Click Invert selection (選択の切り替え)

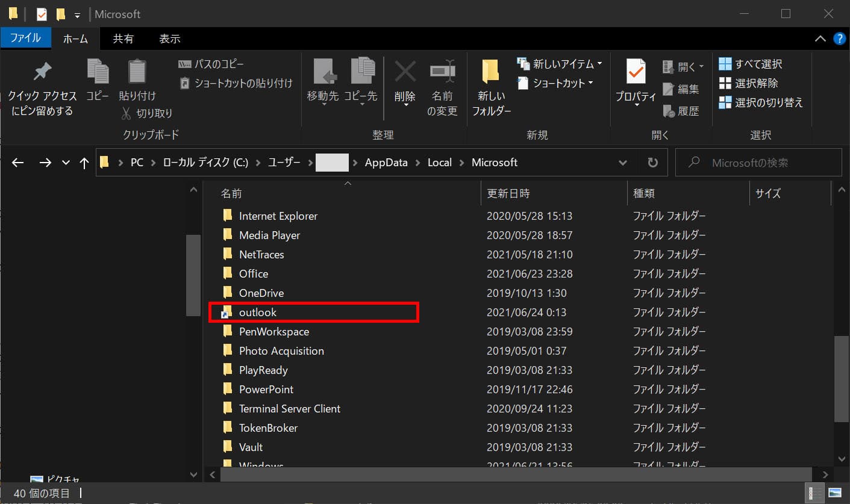761,102
